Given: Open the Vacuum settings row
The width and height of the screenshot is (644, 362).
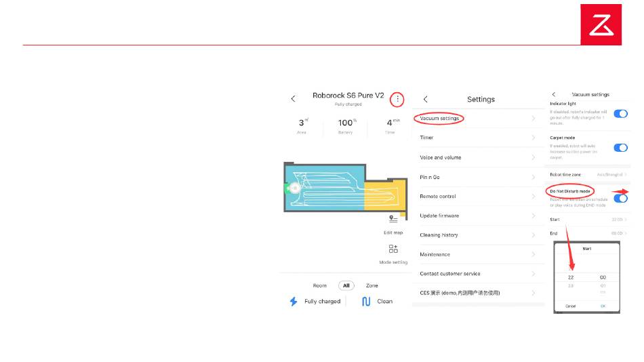Looking at the screenshot, I should pyautogui.click(x=478, y=119).
